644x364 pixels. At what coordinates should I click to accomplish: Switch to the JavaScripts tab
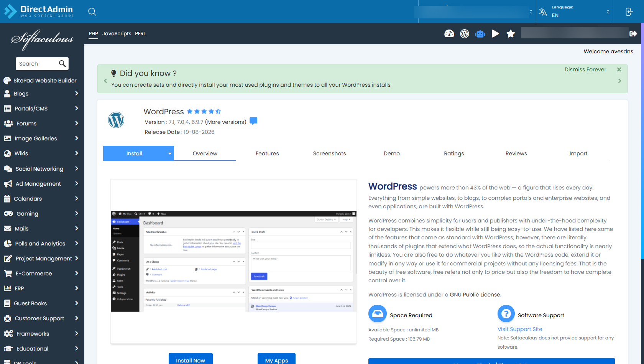coord(117,34)
